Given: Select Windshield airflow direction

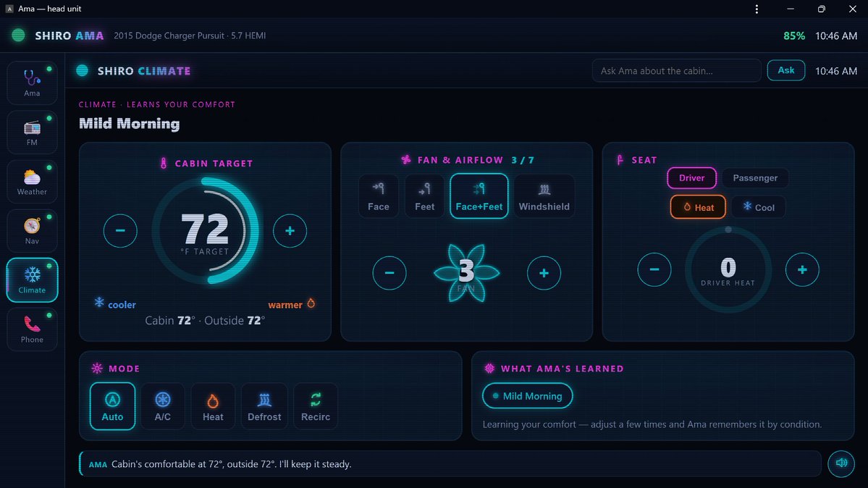Looking at the screenshot, I should tap(544, 196).
